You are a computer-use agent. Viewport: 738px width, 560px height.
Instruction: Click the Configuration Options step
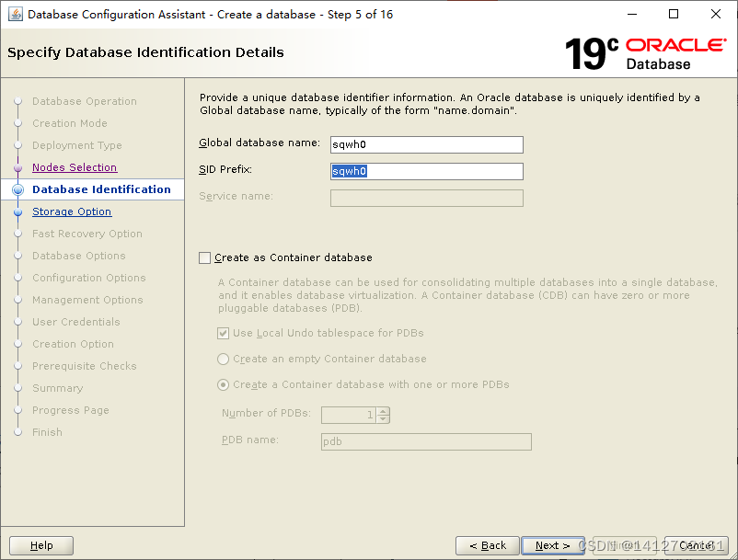point(89,278)
